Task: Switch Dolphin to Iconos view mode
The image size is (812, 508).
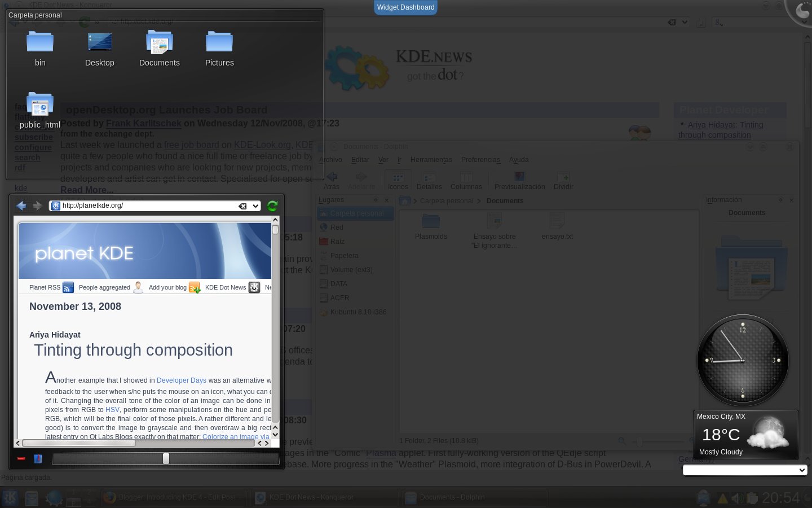Action: coord(398,181)
